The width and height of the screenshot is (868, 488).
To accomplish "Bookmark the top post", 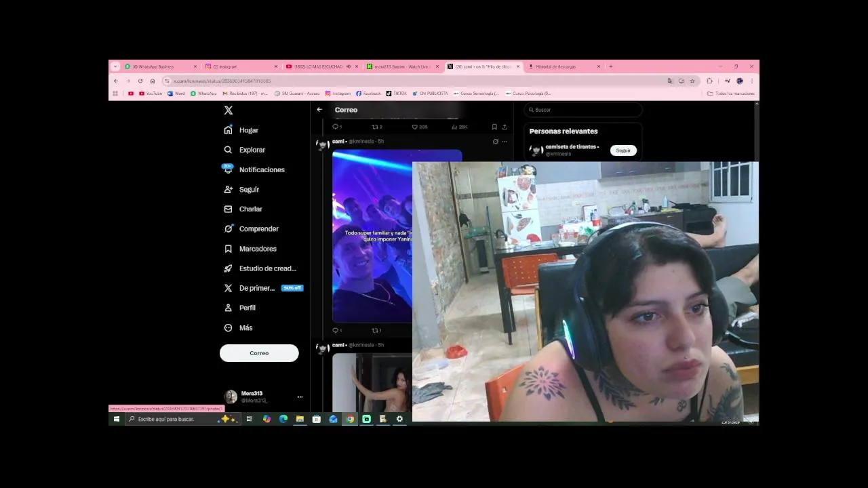I will tap(494, 127).
